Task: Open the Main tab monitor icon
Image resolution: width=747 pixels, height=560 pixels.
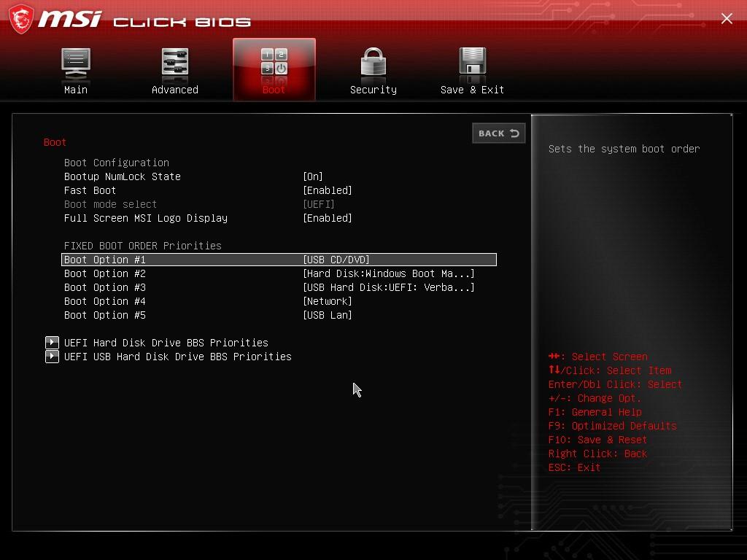Action: point(76,63)
